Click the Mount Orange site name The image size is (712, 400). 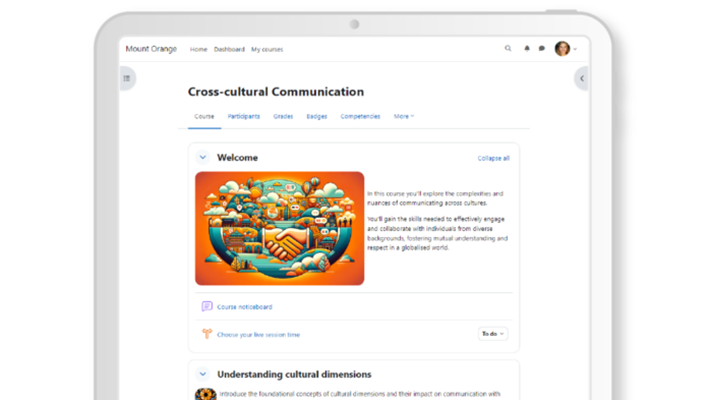click(x=151, y=49)
